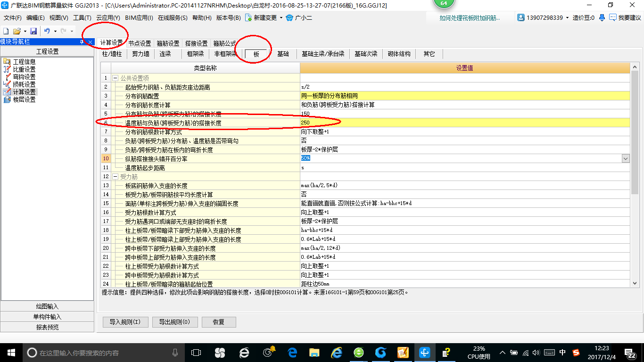
Task: Switch to the 搭接设置 tab
Action: (x=196, y=43)
